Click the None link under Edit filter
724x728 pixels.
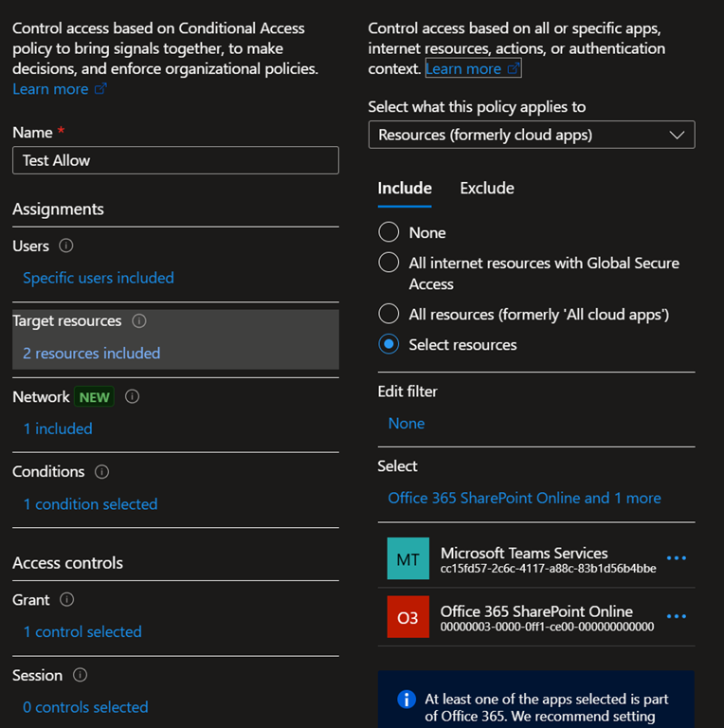pyautogui.click(x=406, y=424)
